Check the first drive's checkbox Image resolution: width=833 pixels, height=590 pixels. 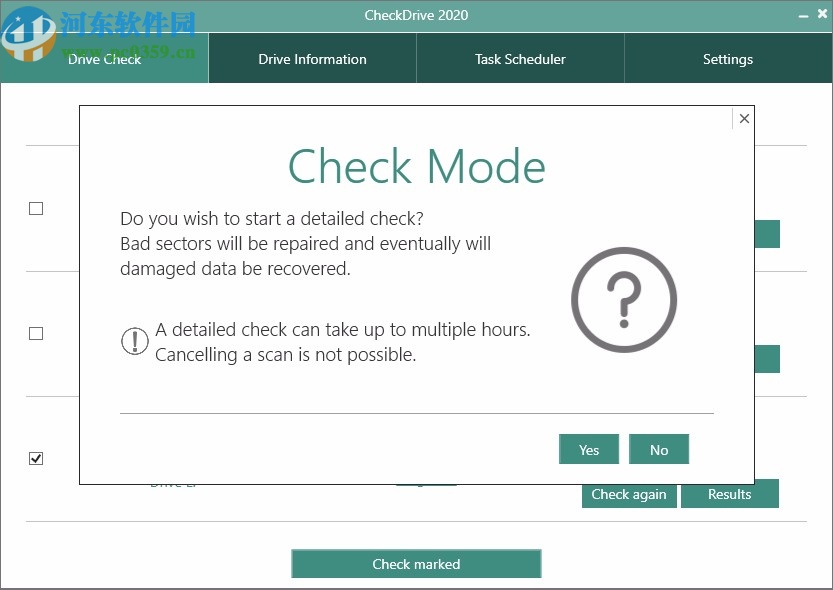pyautogui.click(x=36, y=208)
